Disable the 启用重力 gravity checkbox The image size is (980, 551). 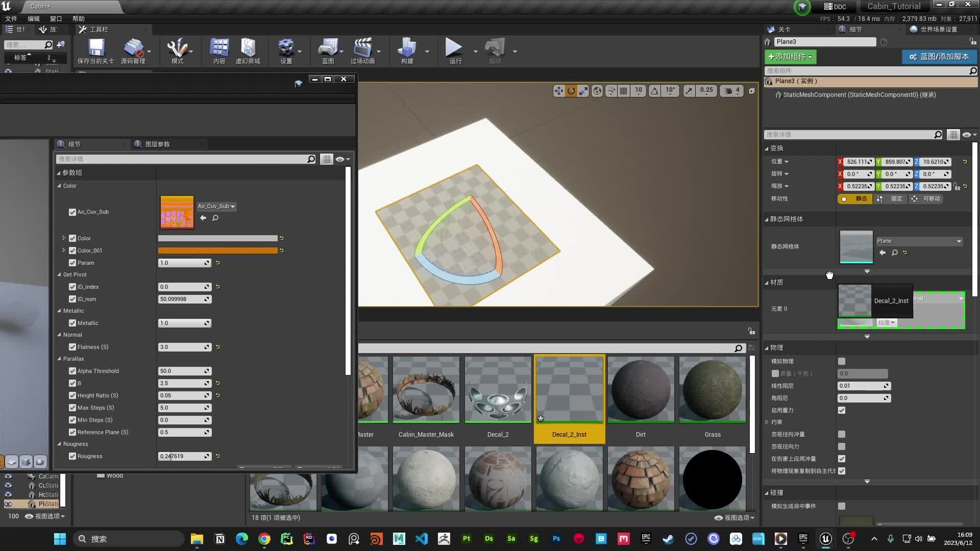click(841, 410)
